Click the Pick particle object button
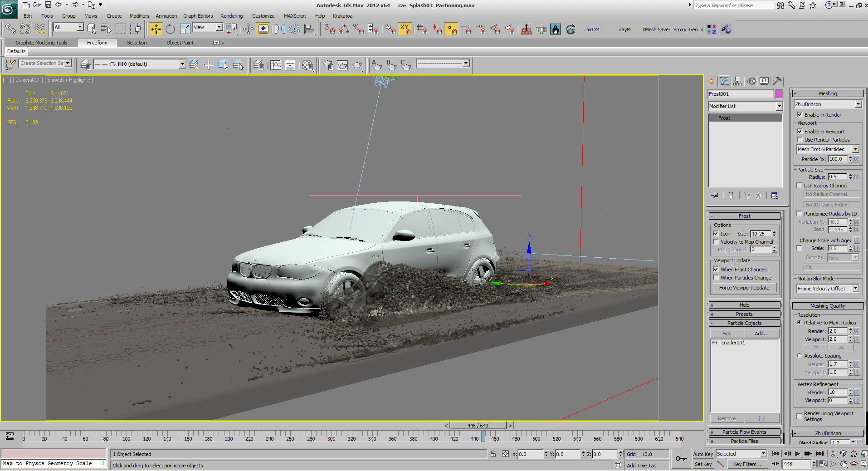868x471 pixels. [x=727, y=334]
